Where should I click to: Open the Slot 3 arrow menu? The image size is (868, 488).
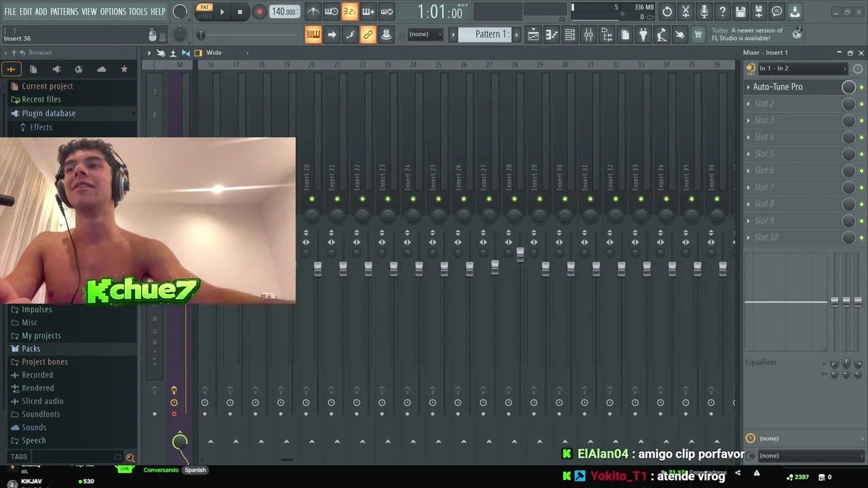pos(749,121)
